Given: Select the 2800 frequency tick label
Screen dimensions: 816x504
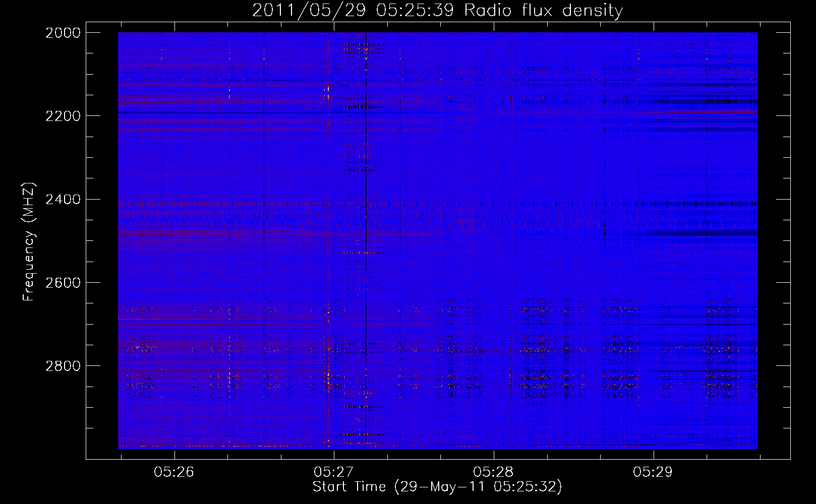Looking at the screenshot, I should tap(63, 366).
